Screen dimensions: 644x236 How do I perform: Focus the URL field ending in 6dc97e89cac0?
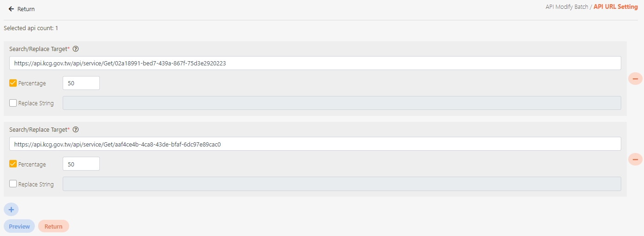(315, 144)
